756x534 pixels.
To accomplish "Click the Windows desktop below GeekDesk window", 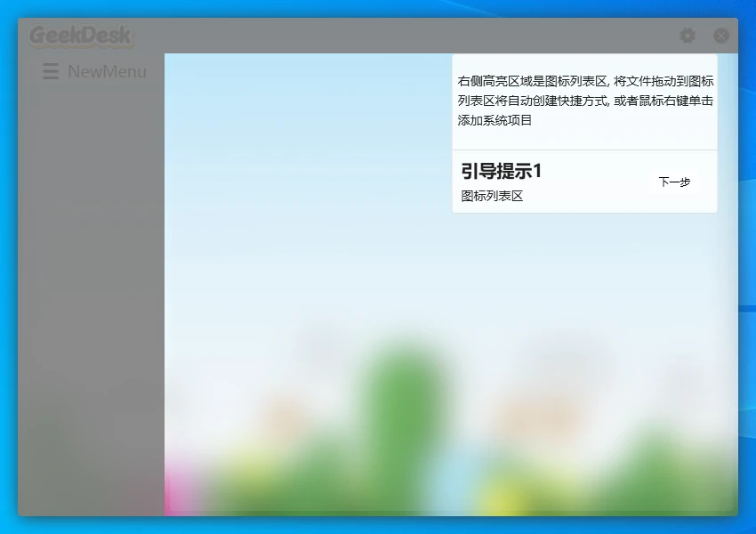I will point(378,525).
